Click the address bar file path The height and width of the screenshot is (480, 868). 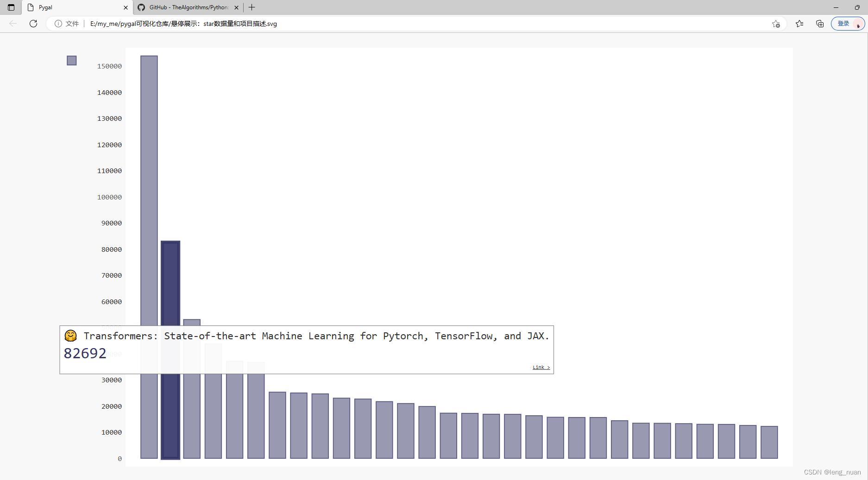coord(183,24)
